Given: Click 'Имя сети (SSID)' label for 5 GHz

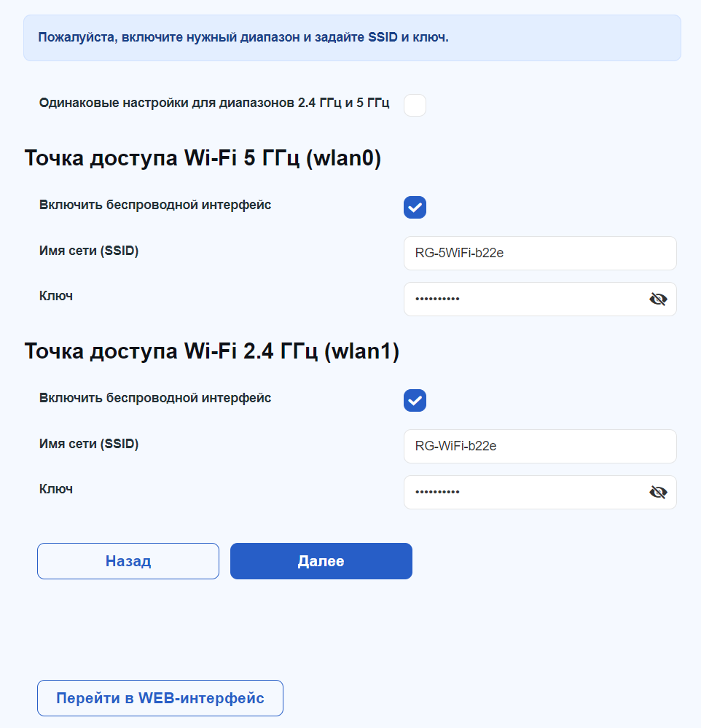Looking at the screenshot, I should click(89, 251).
